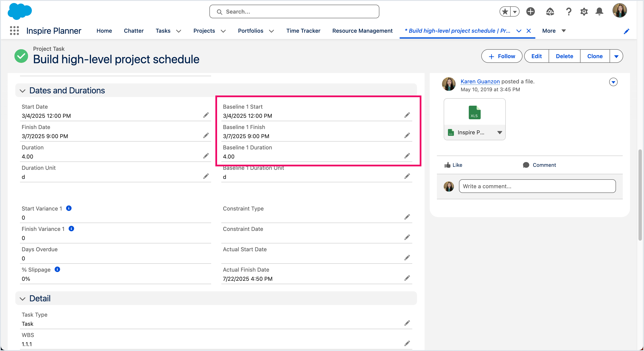This screenshot has height=351, width=644.
Task: Click the Favorites star icon
Action: (x=505, y=11)
